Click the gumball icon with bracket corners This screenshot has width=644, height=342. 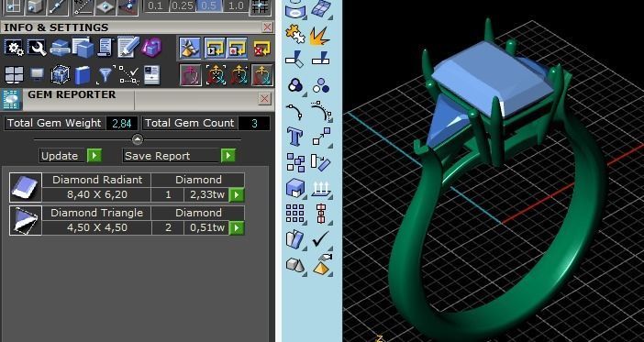tap(216, 75)
